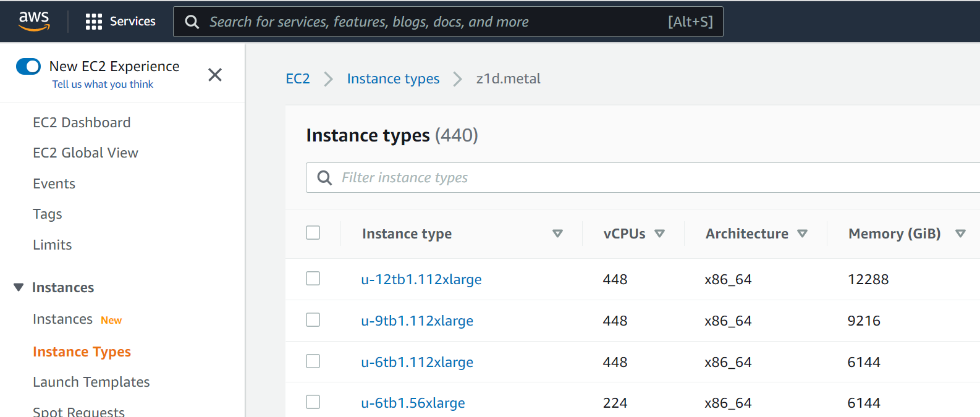Click the AWS logo home icon
The height and width of the screenshot is (417, 980).
click(x=34, y=21)
